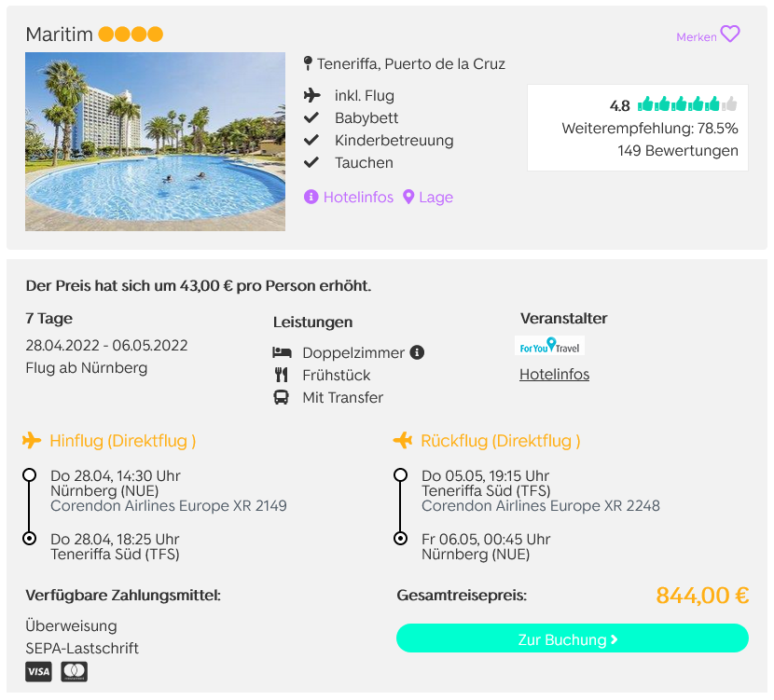
Task: Open underlined Hotelinfos under Veranstalter
Action: tap(554, 375)
